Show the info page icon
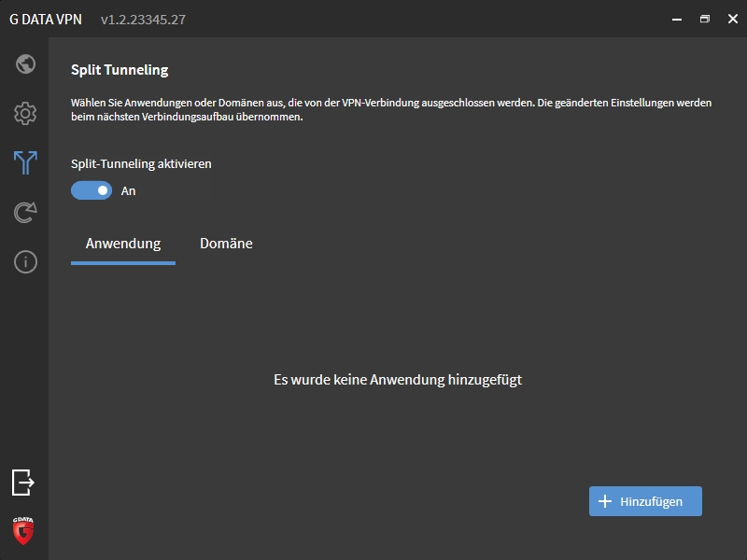Image resolution: width=747 pixels, height=560 pixels. 25,262
